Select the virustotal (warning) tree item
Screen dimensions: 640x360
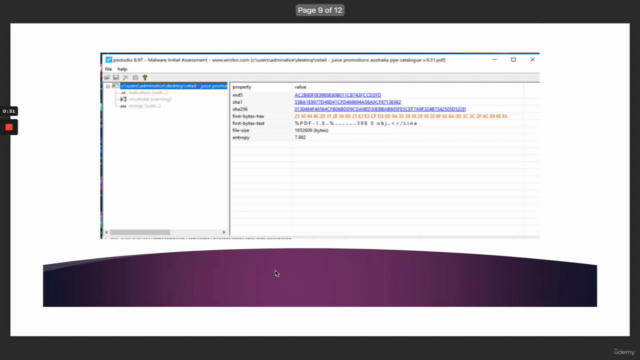pos(150,99)
